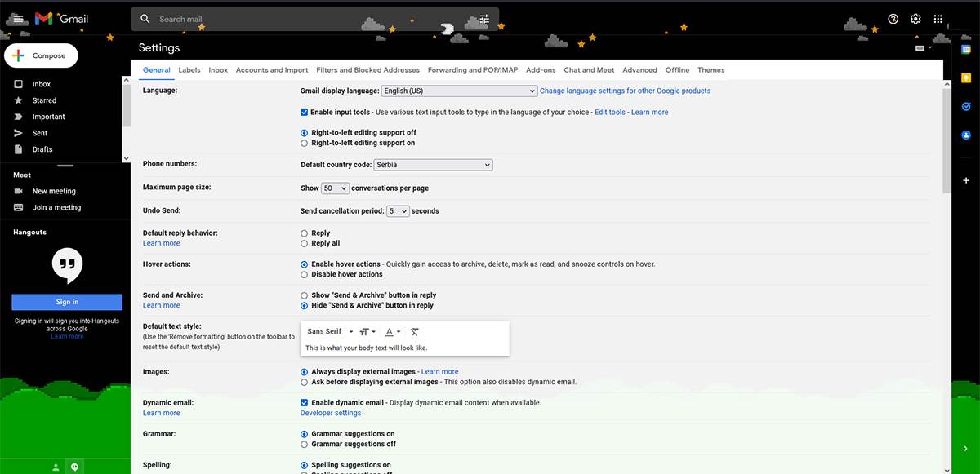Screen dimensions: 980x474
Task: Open the Default country code dropdown
Action: click(433, 164)
